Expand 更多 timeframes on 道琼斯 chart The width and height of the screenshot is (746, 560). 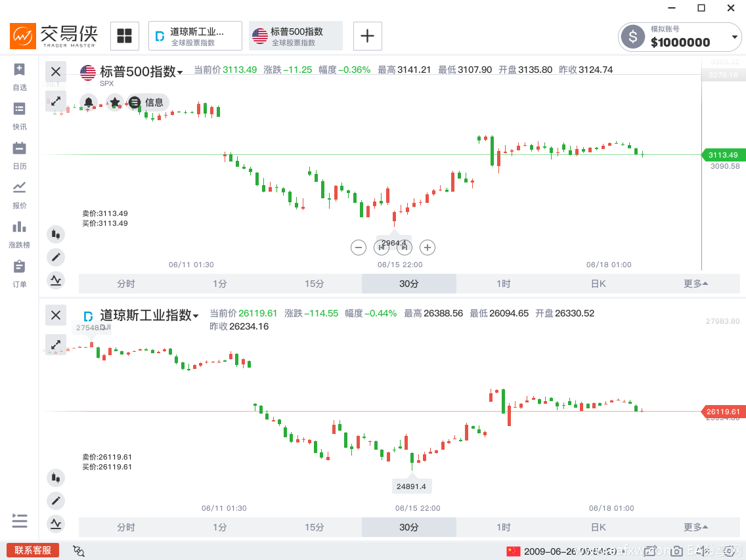[695, 527]
